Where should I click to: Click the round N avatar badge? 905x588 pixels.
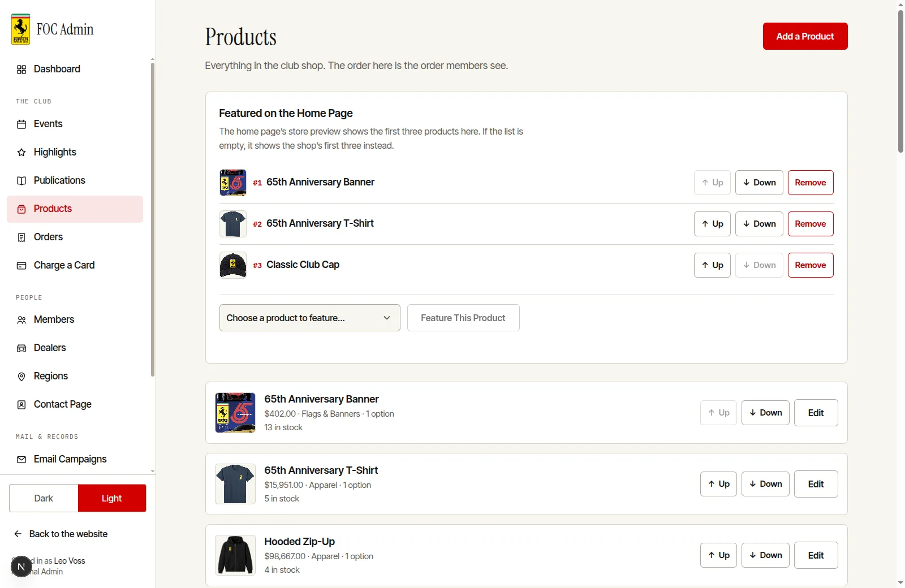pyautogui.click(x=21, y=567)
